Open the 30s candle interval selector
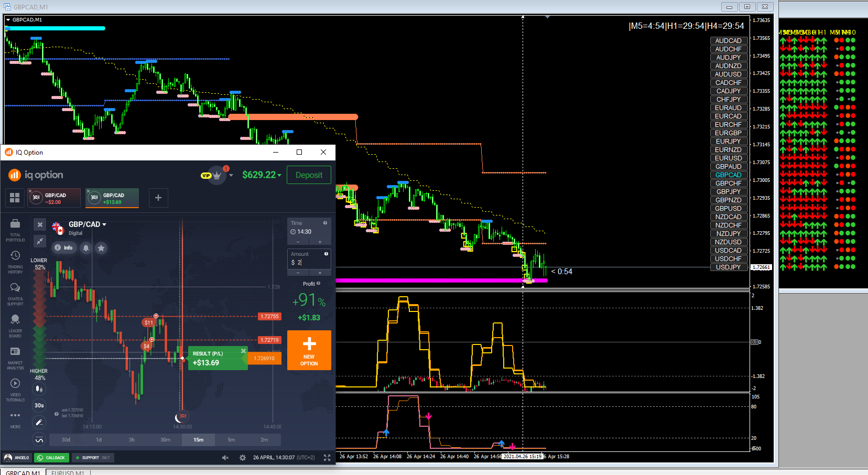 coord(39,405)
